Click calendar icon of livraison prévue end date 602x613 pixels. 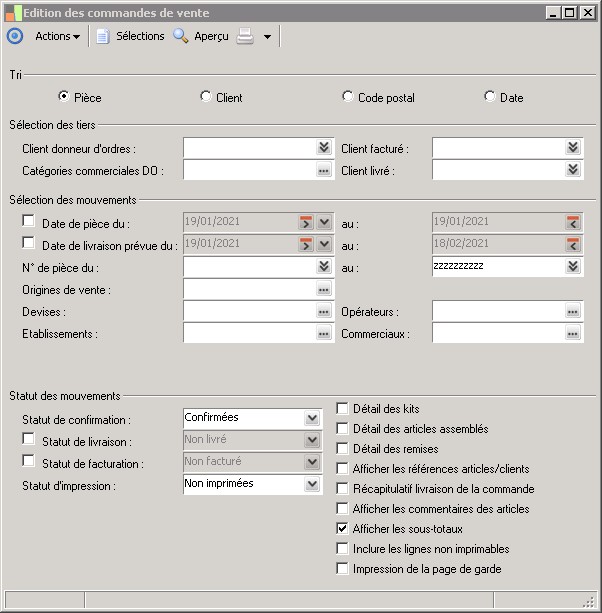pyautogui.click(x=573, y=244)
